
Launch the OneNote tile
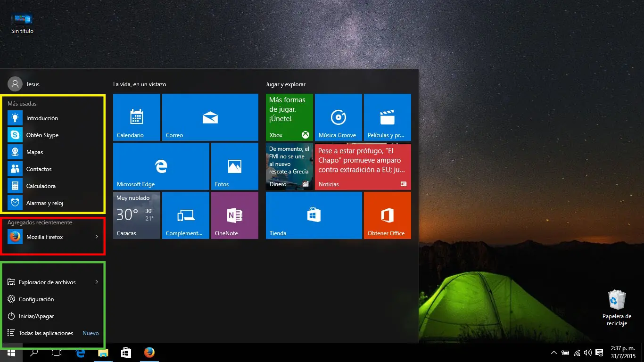pos(235,215)
